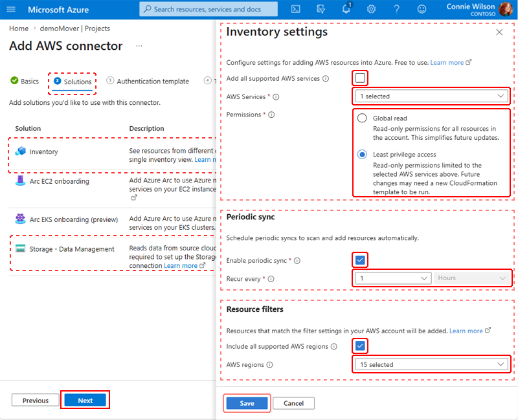This screenshot has width=518, height=420.
Task: Show info for Enable periodic sync
Action: 297,261
